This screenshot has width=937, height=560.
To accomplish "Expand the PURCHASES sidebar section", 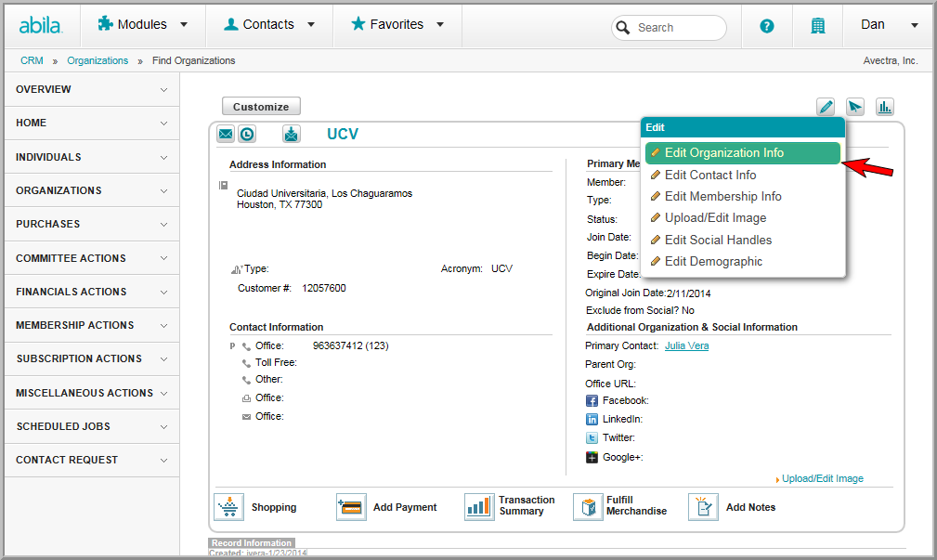I will coord(92,224).
